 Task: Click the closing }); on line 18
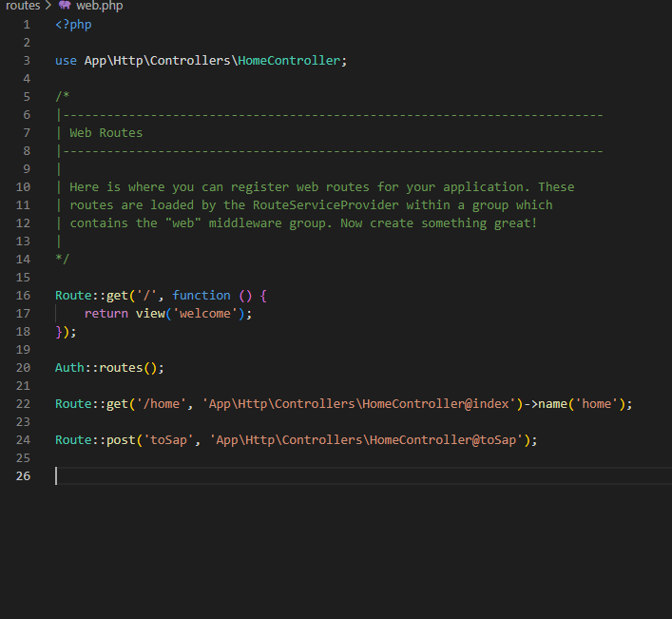point(66,332)
